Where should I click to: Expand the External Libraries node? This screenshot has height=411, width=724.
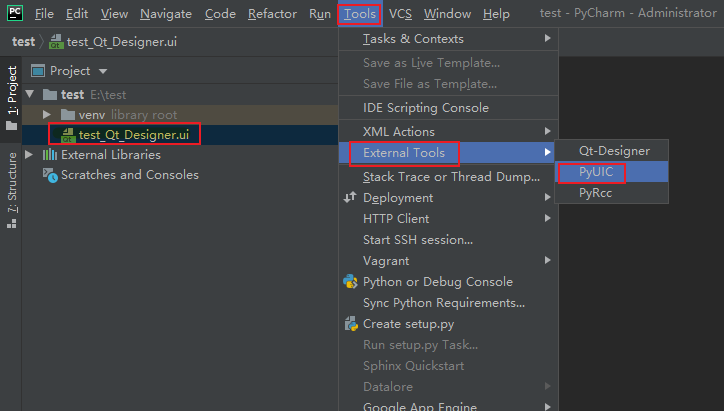pyautogui.click(x=29, y=154)
